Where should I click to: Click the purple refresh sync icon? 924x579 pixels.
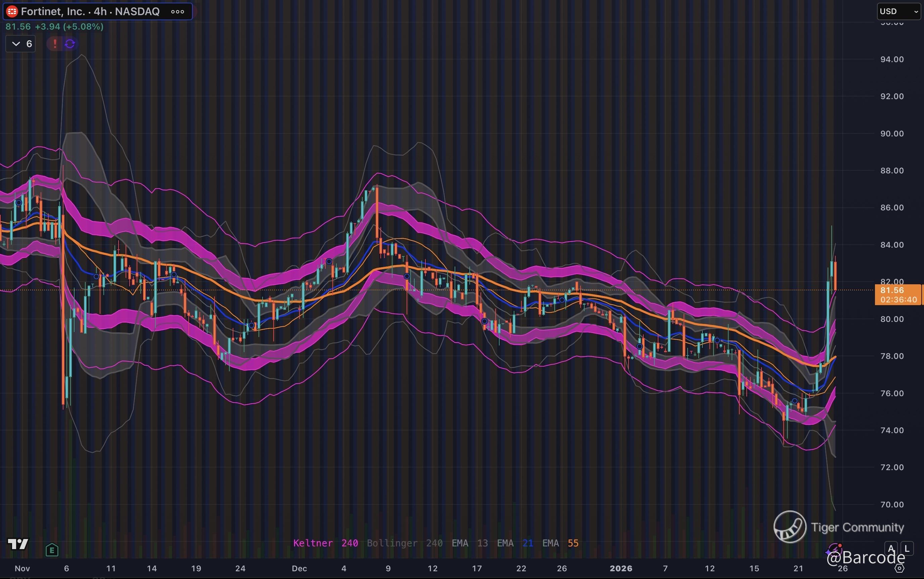[x=70, y=44]
